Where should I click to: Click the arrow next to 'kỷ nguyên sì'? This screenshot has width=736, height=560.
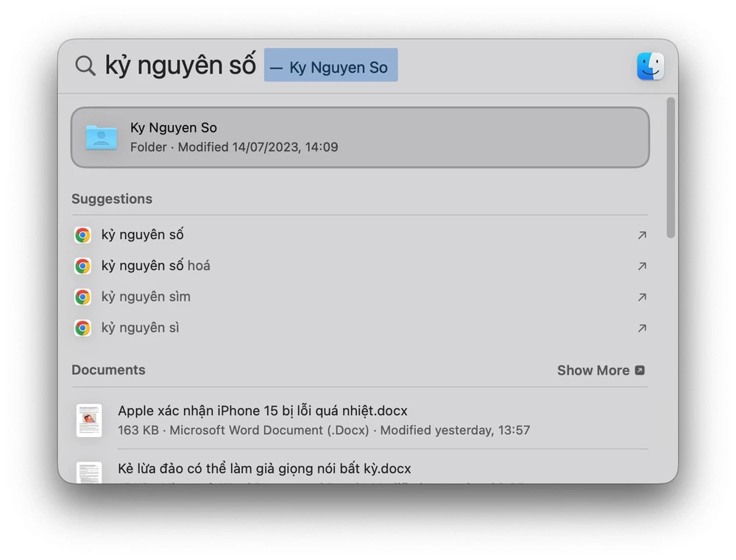pyautogui.click(x=641, y=327)
